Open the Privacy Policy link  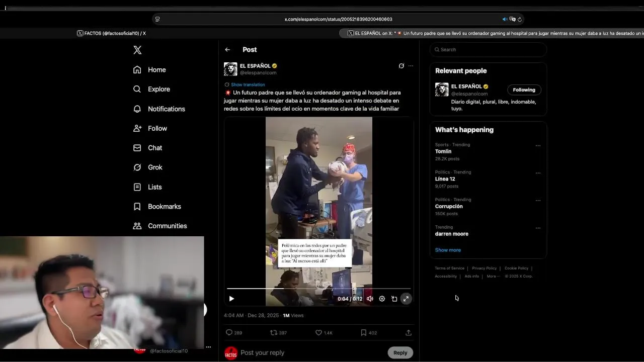coord(484,268)
